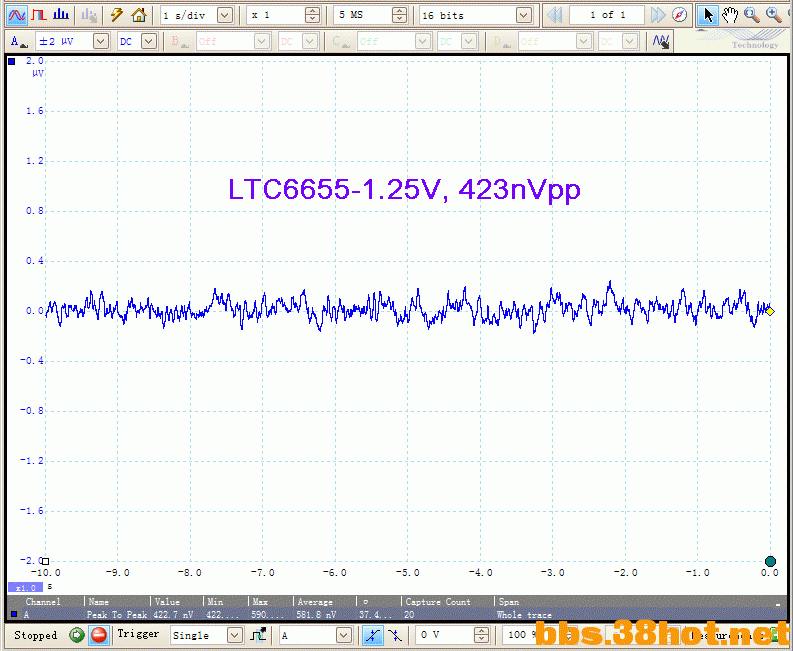Viewport: 793px width, 651px height.
Task: Click the Max column header
Action: [x=260, y=601]
